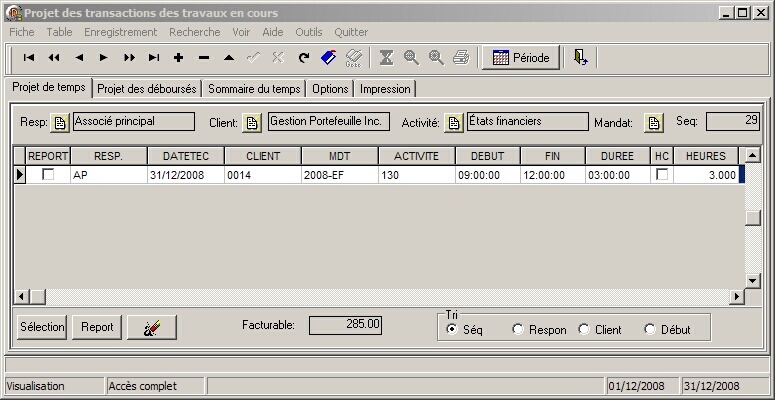Viewport: 775px width, 400px height.
Task: Click the hourglass filter icon
Action: click(x=386, y=58)
